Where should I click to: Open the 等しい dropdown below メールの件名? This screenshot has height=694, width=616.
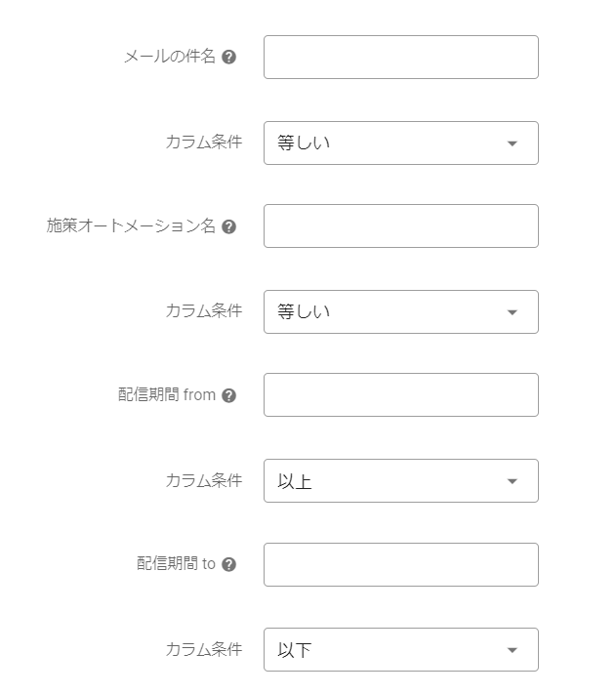click(400, 143)
